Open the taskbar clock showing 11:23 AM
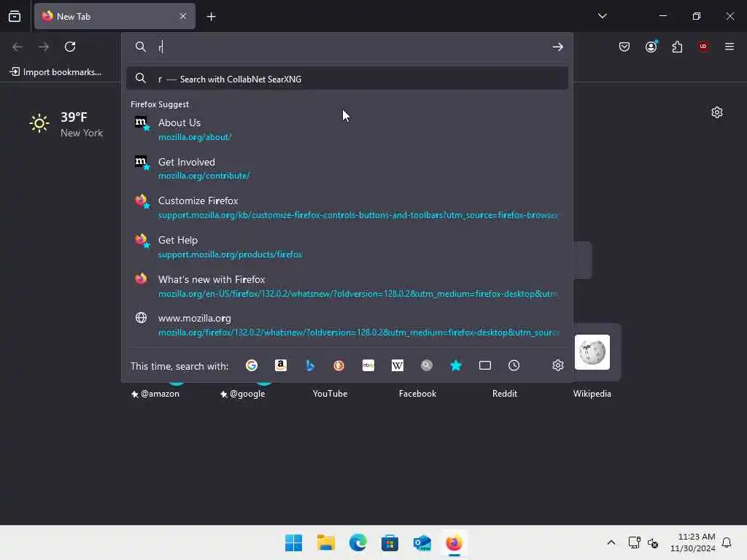This screenshot has width=747, height=560. point(692,542)
